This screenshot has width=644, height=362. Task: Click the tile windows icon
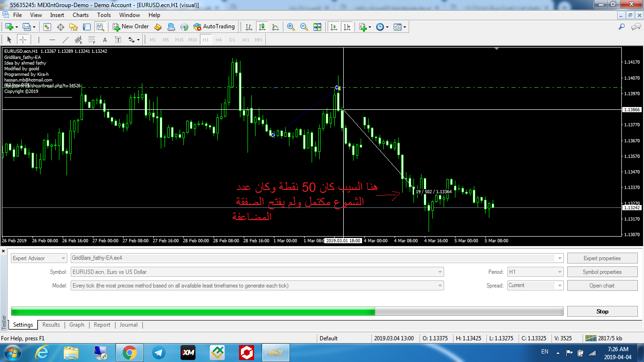(317, 27)
